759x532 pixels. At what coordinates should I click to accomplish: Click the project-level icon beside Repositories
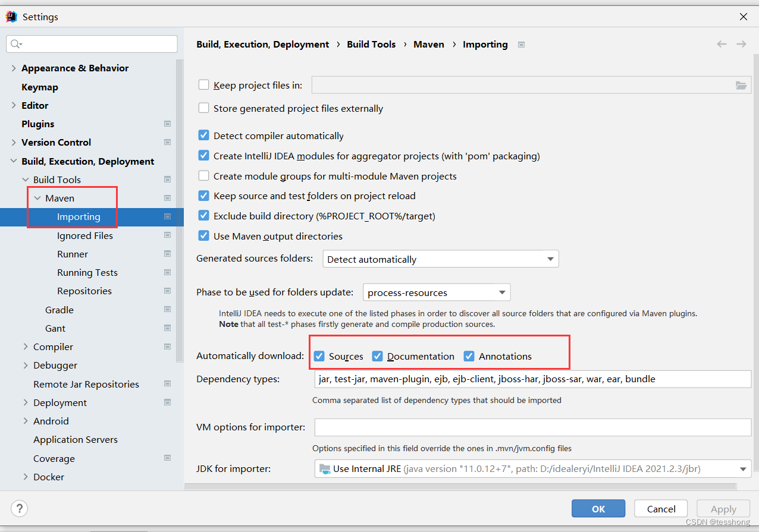point(167,291)
